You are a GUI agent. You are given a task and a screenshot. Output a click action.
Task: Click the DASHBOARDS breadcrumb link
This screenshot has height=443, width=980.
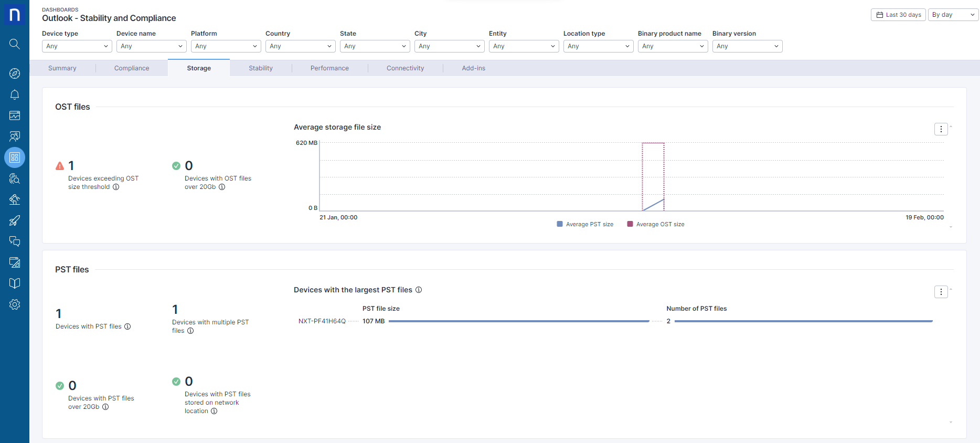coord(60,9)
